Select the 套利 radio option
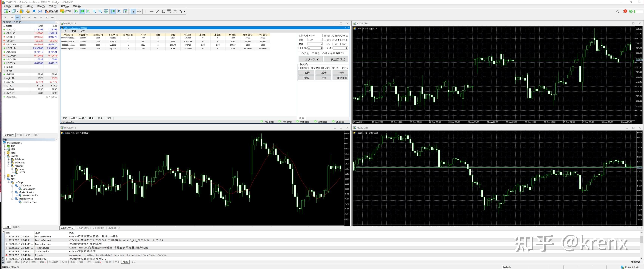Image resolution: width=644 pixels, height=269 pixels. [x=333, y=36]
